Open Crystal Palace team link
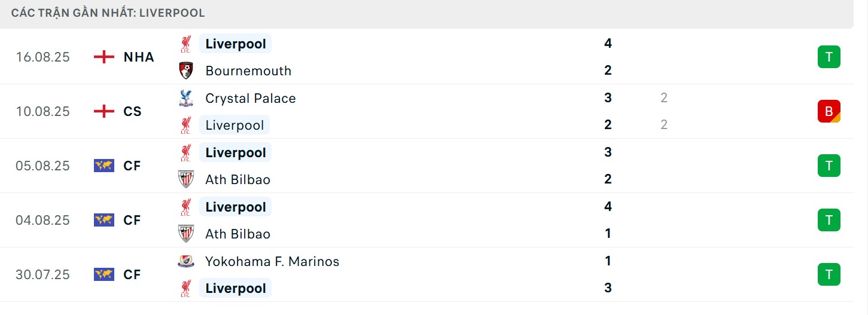 click(x=250, y=98)
